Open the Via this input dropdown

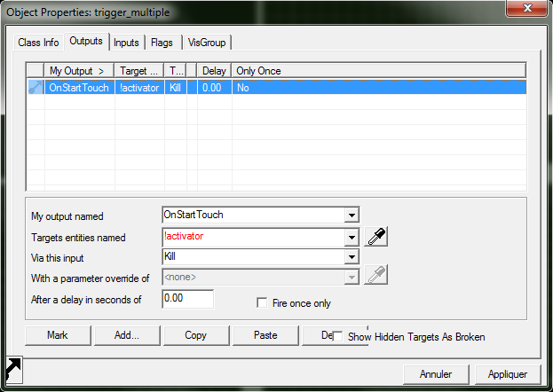[352, 257]
